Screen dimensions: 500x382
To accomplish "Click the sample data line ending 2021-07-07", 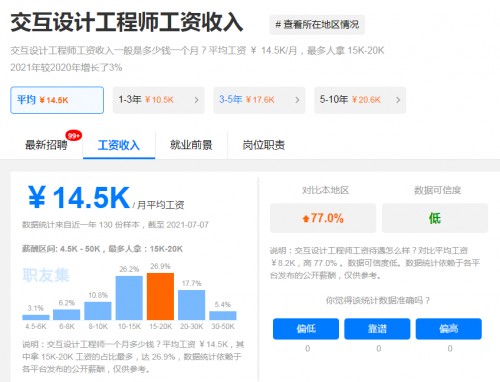I will (115, 225).
